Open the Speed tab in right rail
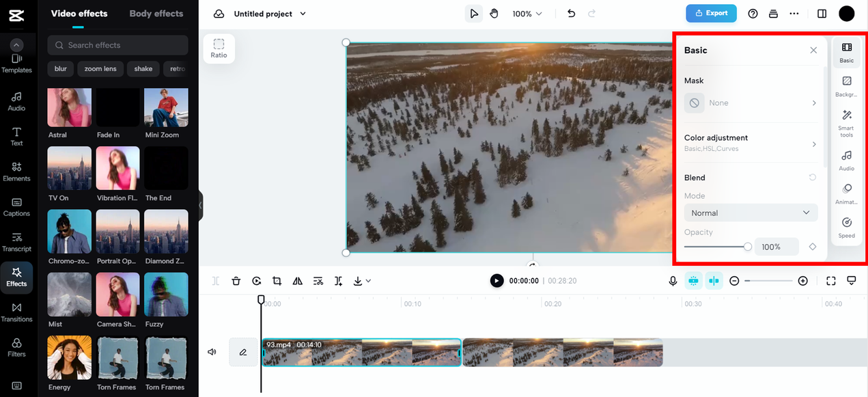The height and width of the screenshot is (397, 868). tap(847, 228)
